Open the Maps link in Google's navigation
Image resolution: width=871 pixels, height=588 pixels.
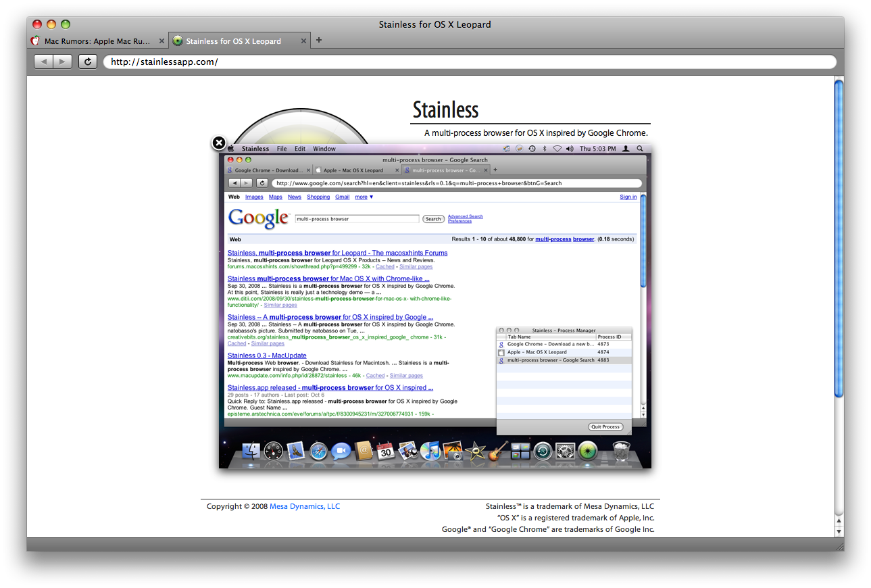[x=276, y=197]
